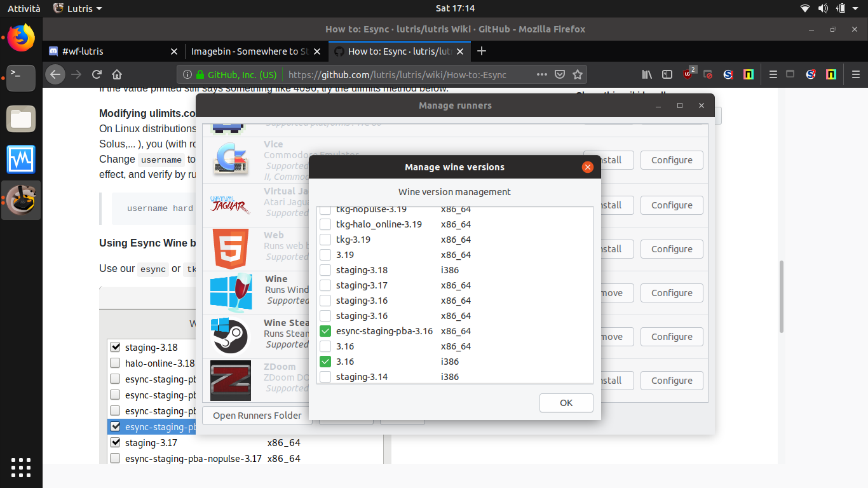Image resolution: width=868 pixels, height=488 pixels.
Task: Show the Firefox sidebar
Action: tap(667, 74)
